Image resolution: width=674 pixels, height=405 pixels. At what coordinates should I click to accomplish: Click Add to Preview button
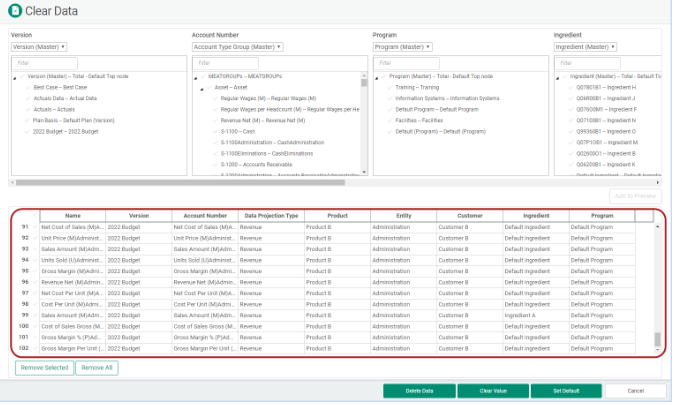(635, 196)
